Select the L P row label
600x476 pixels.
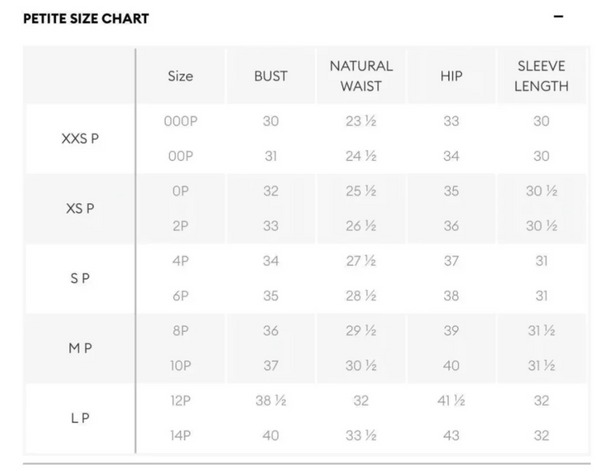[80, 418]
